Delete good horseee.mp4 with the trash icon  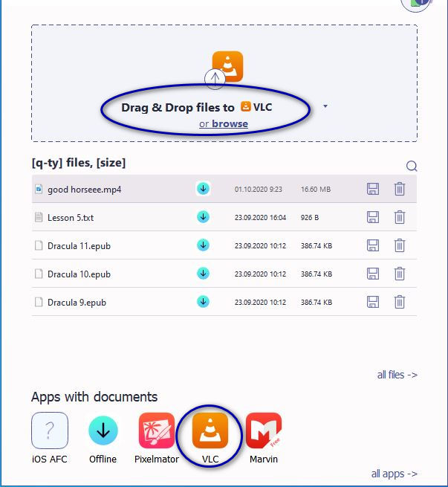click(x=400, y=189)
